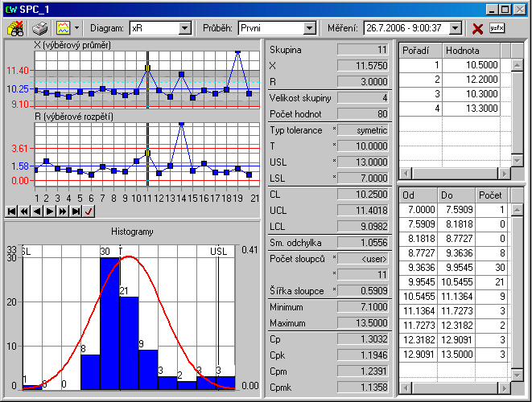Toggle the red checkmark button
The width and height of the screenshot is (532, 402).
[x=89, y=211]
